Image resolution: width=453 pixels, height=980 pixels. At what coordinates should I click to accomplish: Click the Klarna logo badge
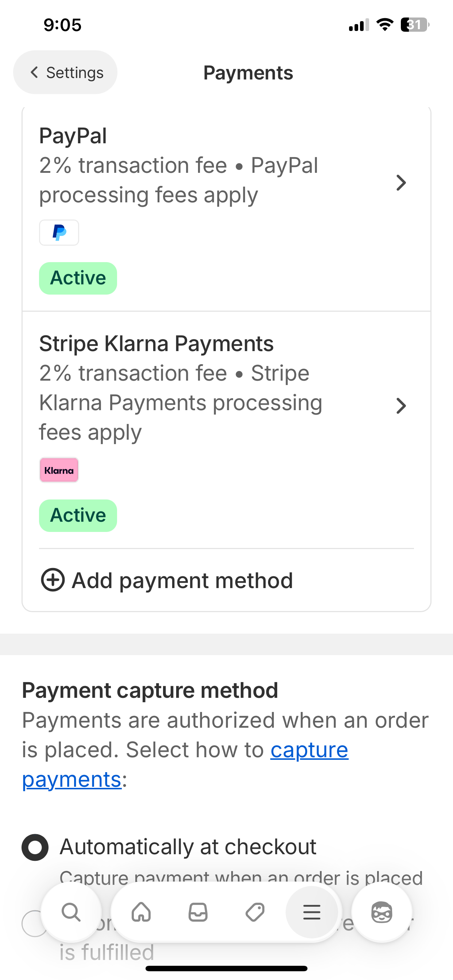pos(59,470)
